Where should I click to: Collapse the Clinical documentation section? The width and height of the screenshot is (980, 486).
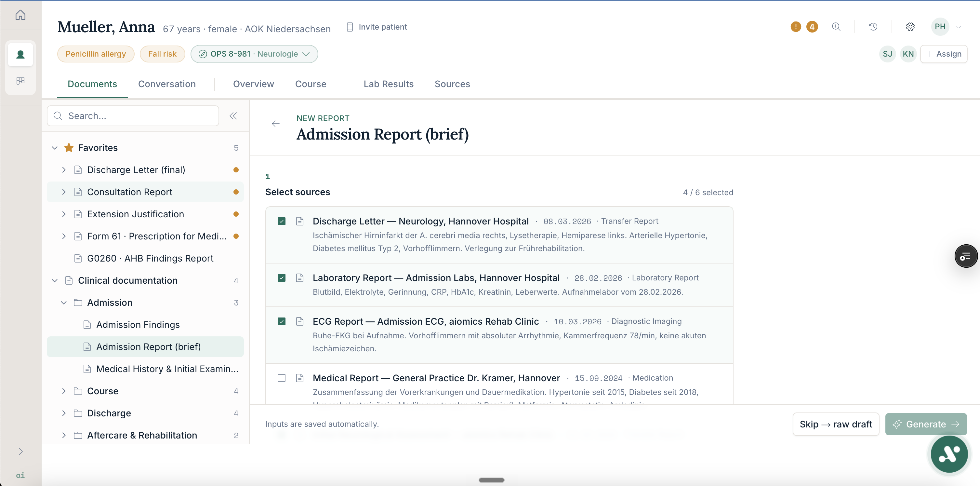click(54, 280)
